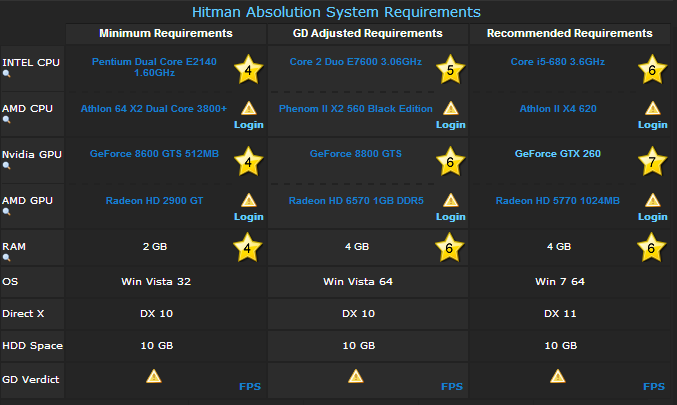Click the star rating beside GD Adjusted 4 GB RAM

(x=449, y=247)
